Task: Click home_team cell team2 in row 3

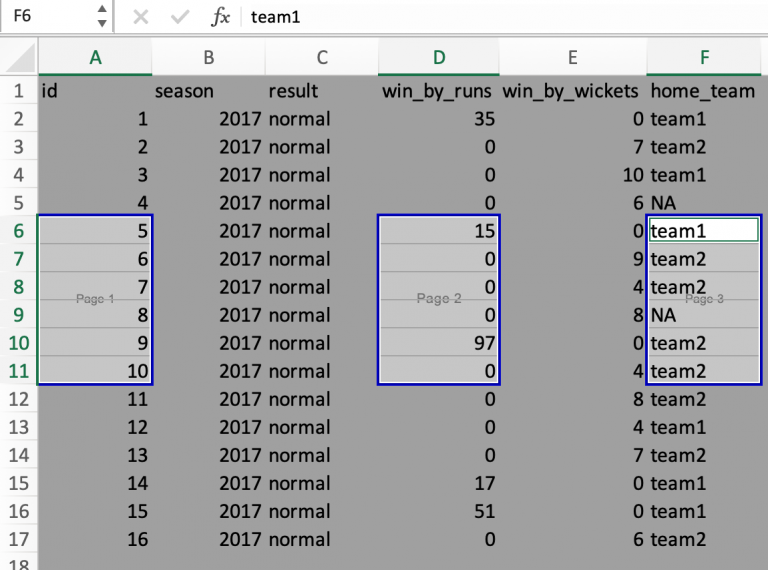Action: tap(704, 147)
